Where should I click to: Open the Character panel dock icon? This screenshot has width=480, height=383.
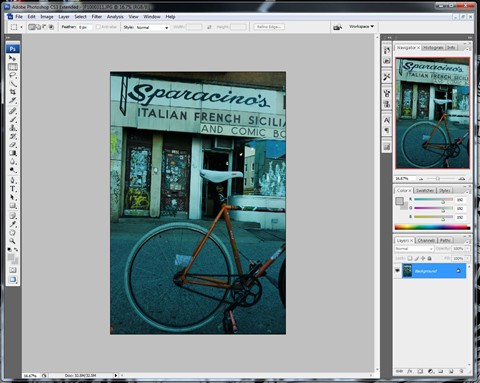tap(387, 120)
